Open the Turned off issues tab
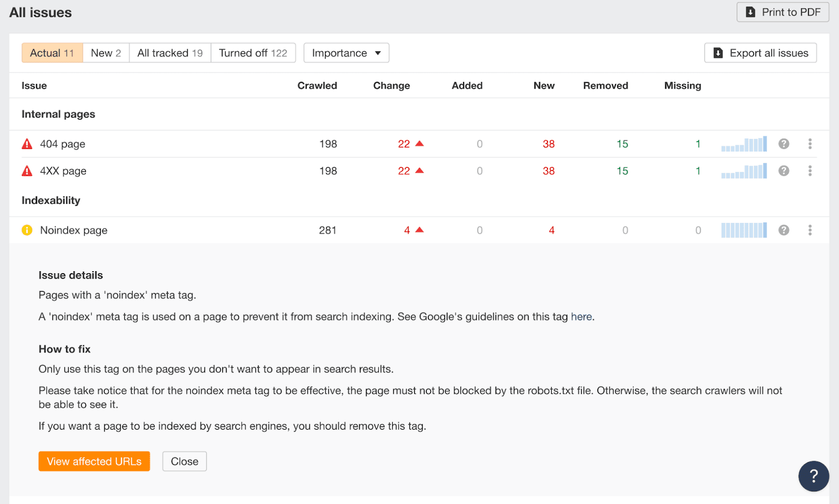Viewport: 839px width, 504px height. coord(253,52)
